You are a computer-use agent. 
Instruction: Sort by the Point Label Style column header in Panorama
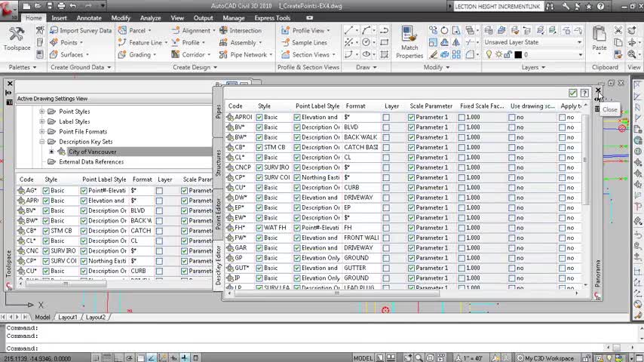[x=317, y=106]
